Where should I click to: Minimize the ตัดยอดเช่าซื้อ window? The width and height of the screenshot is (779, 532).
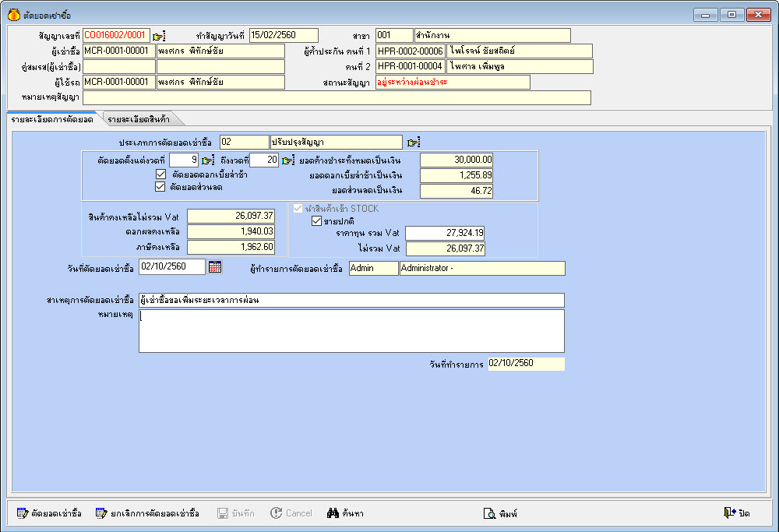point(705,15)
